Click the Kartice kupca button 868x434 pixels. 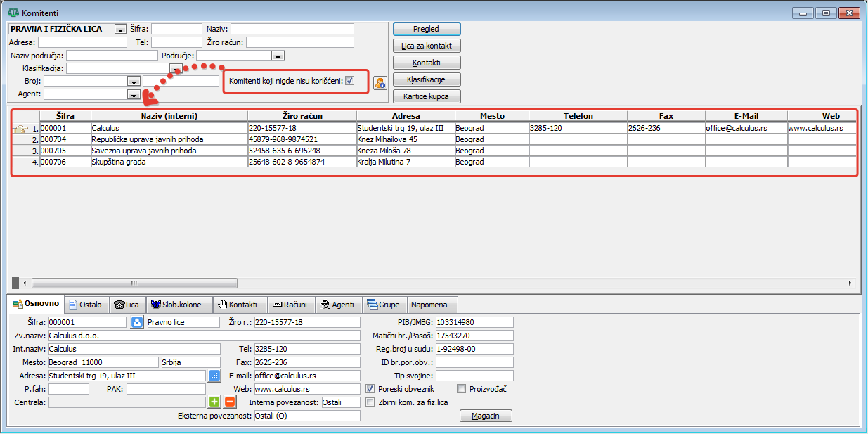pyautogui.click(x=427, y=96)
